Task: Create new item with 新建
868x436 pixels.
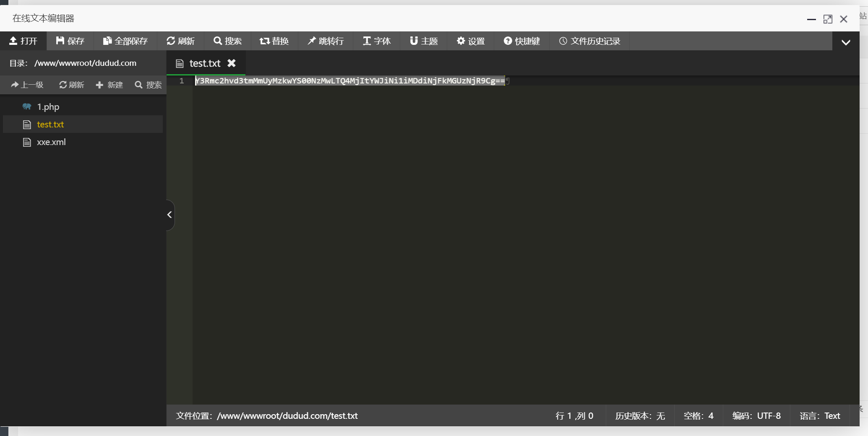Action: coord(109,85)
